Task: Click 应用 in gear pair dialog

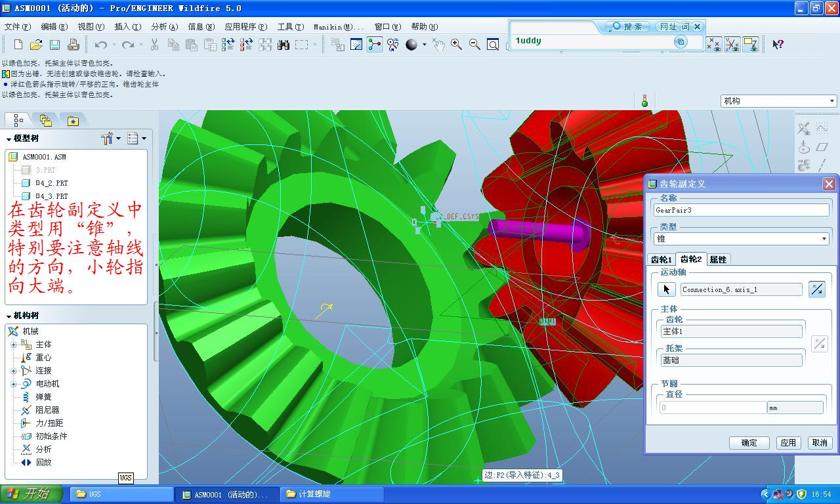Action: 788,443
